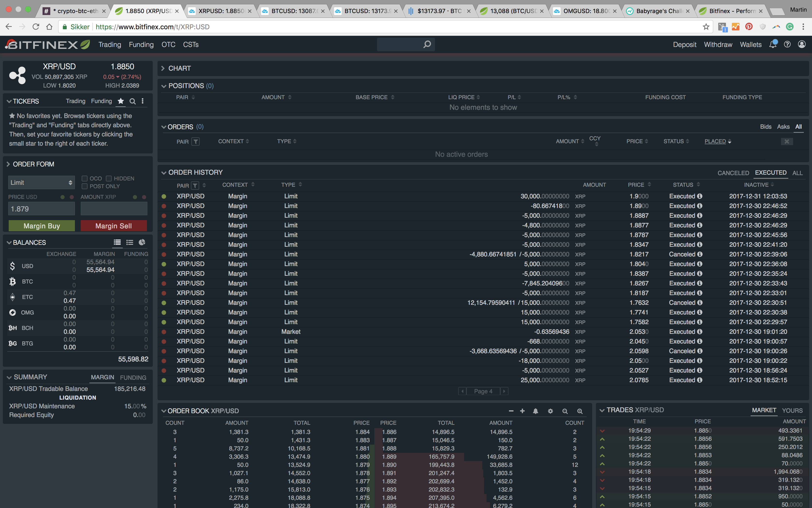Filter Orders by pair funnel icon
Image resolution: width=812 pixels, height=508 pixels.
tap(196, 142)
